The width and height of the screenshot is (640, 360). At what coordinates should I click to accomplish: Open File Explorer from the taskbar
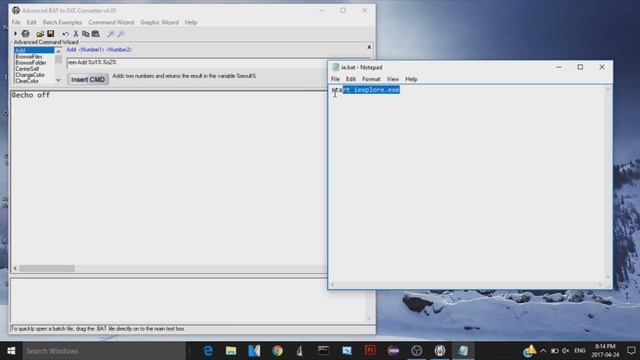pyautogui.click(x=231, y=351)
